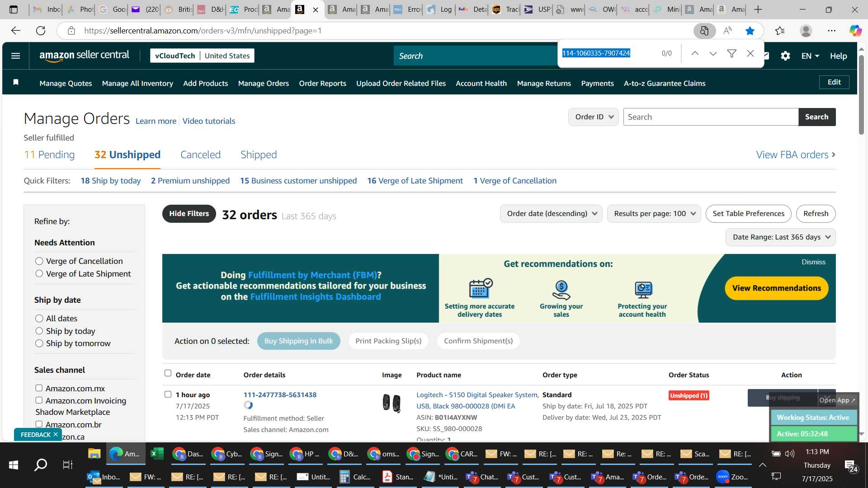Open the EN language dropdown
Screen dimensions: 868x488
point(810,56)
